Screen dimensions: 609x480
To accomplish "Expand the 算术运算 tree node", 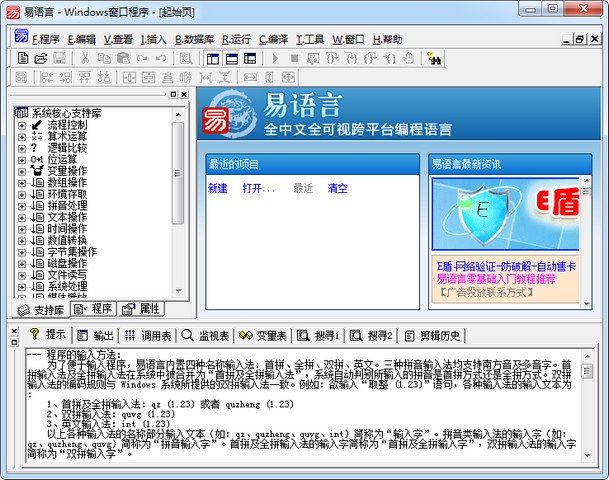I will (x=22, y=137).
